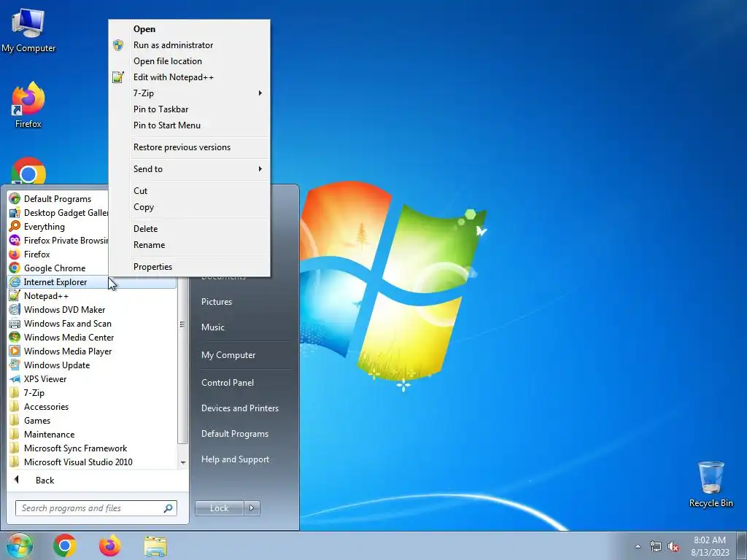The height and width of the screenshot is (560, 747).
Task: Click the Recycle Bin desktop icon
Action: [x=711, y=484]
